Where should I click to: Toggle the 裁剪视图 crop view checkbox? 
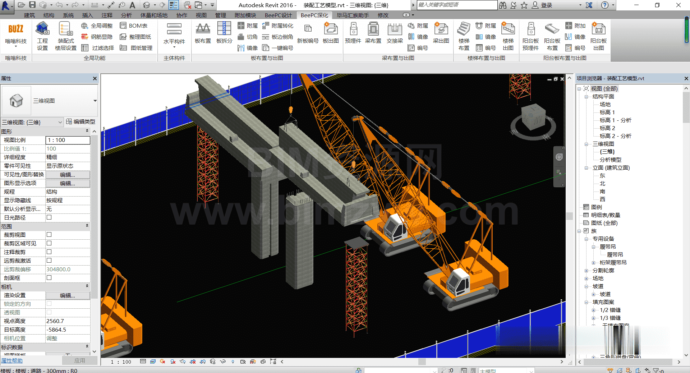pyautogui.click(x=49, y=234)
